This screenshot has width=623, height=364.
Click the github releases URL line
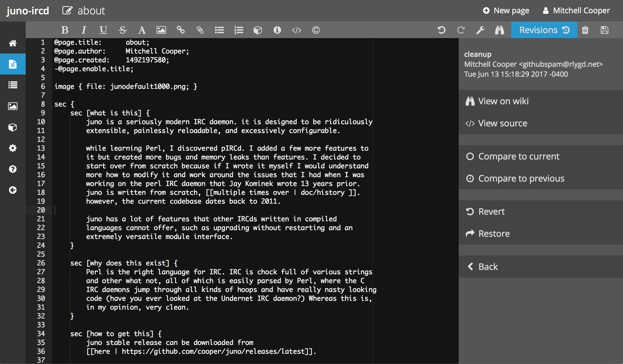coord(201,351)
